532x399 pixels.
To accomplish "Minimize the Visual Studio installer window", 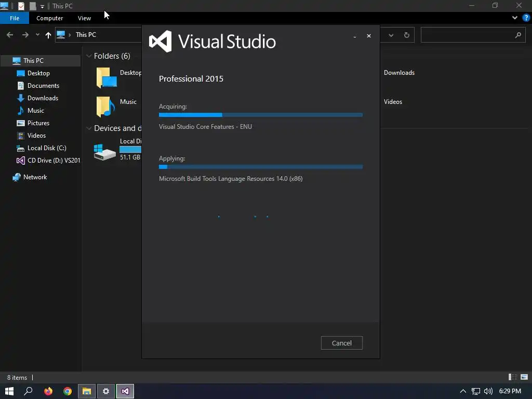I will 355,36.
